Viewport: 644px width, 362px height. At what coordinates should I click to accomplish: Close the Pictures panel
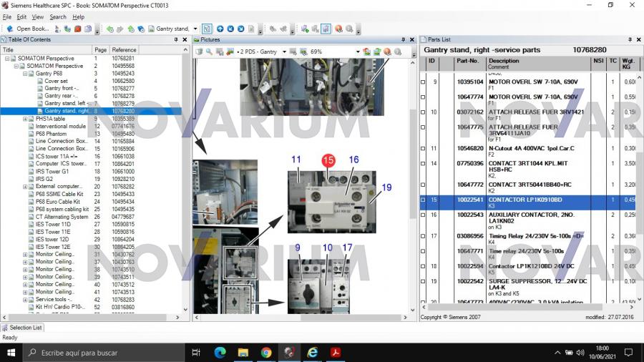point(412,40)
